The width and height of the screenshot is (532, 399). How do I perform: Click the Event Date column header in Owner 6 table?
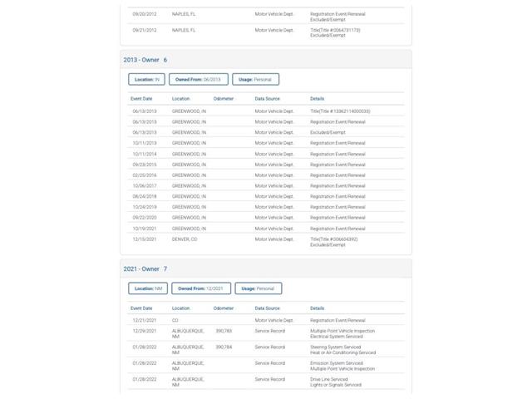pyautogui.click(x=141, y=99)
